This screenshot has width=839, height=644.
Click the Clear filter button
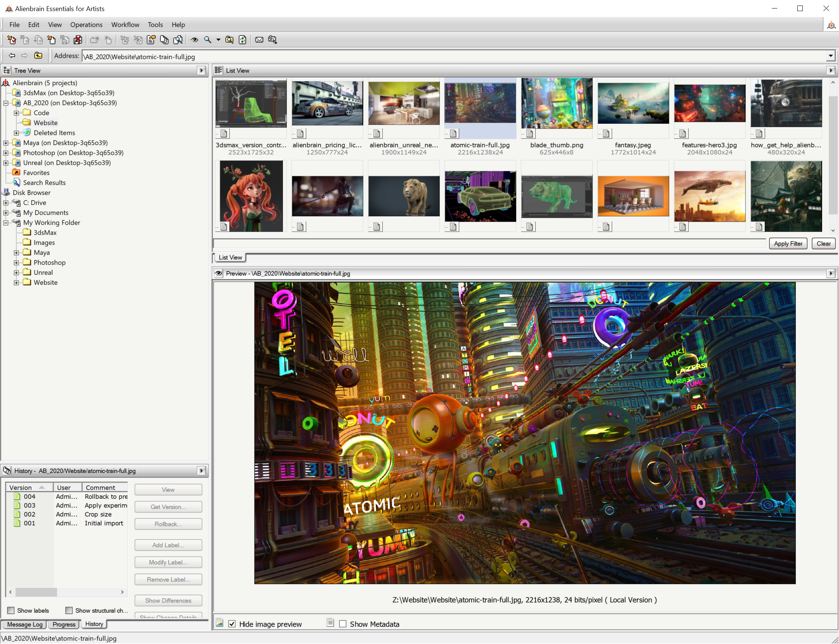[823, 243]
